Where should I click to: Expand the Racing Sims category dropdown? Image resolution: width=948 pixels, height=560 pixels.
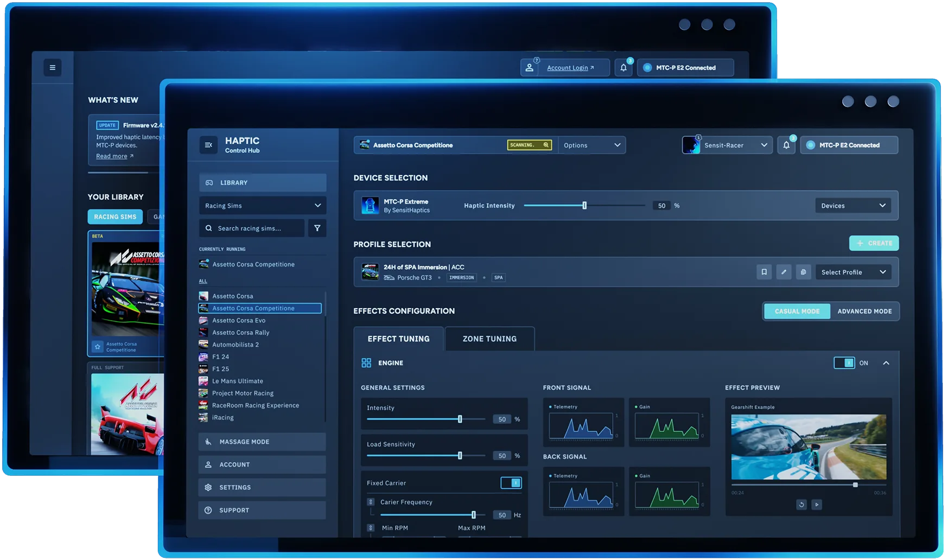(263, 206)
